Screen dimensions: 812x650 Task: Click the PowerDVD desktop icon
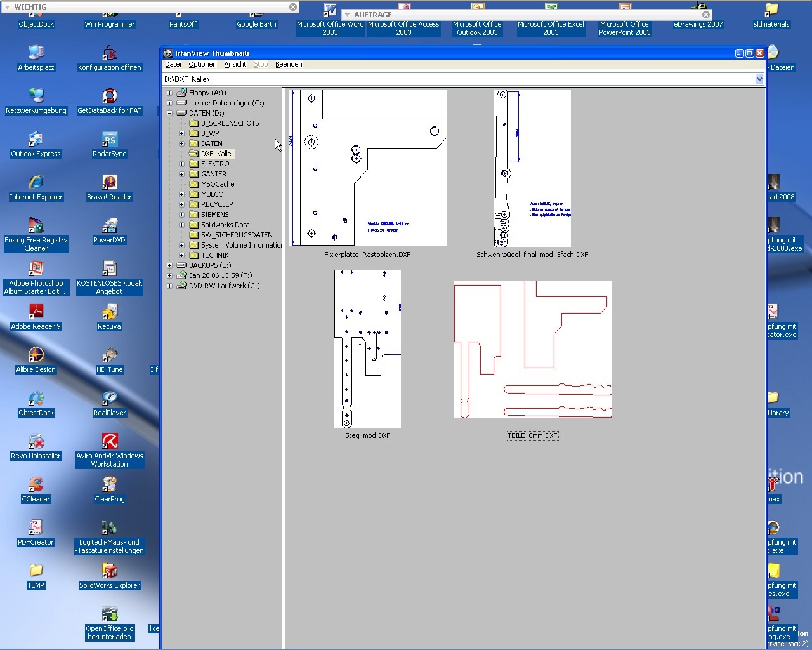109,226
